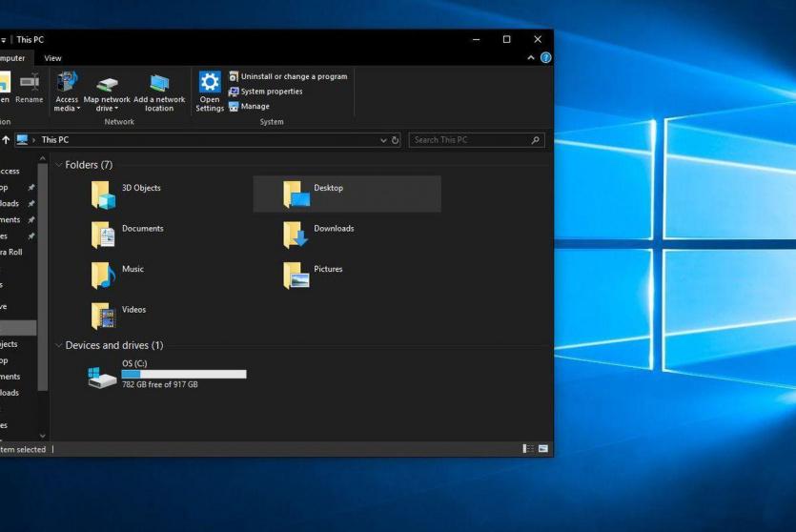
Task: Collapse the Devices and drives group
Action: pyautogui.click(x=59, y=345)
